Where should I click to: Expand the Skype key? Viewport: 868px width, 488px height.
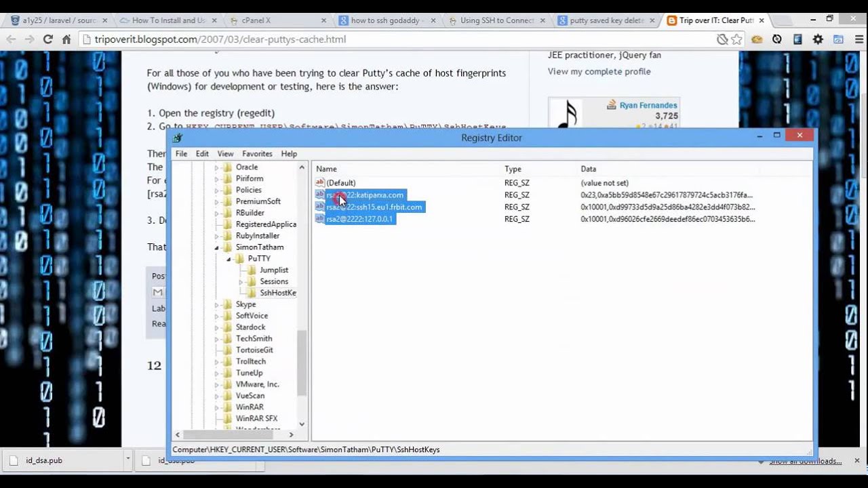point(217,304)
